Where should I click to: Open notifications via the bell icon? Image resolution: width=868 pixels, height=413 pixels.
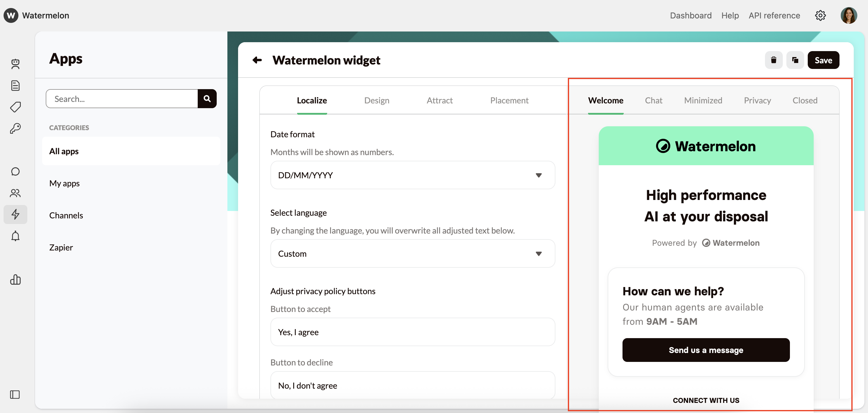tap(15, 236)
